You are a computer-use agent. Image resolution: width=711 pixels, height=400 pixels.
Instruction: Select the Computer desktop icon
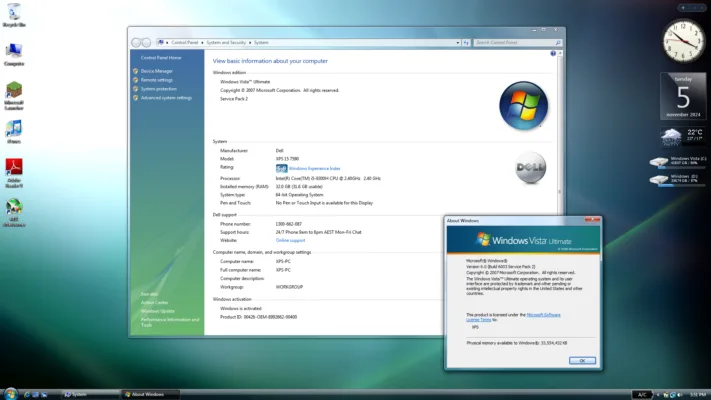pyautogui.click(x=14, y=54)
